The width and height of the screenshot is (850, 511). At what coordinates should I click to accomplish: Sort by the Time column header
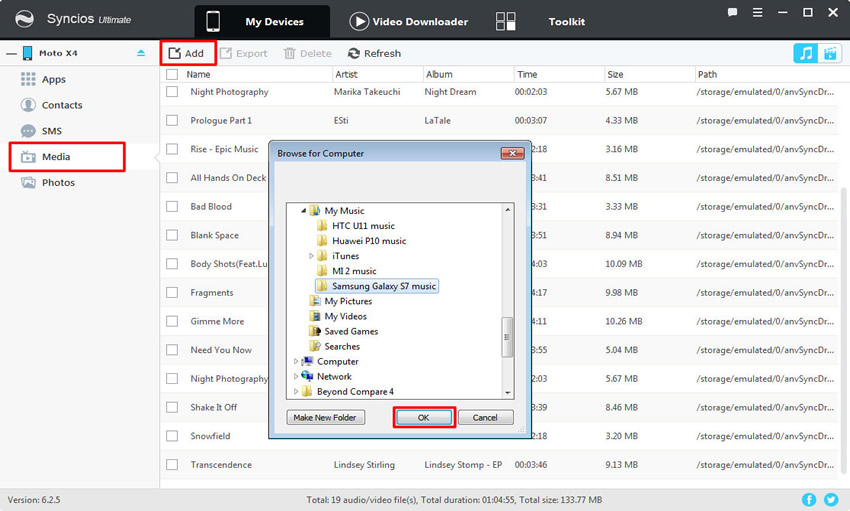click(558, 74)
